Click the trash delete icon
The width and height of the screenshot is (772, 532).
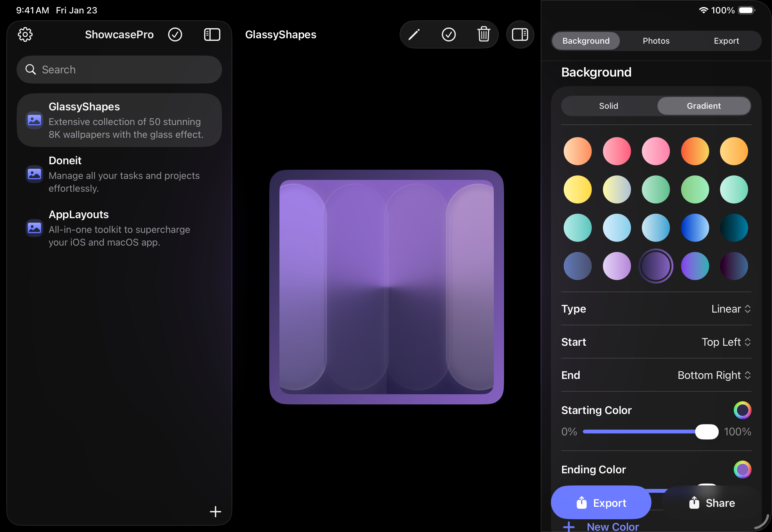[x=483, y=34]
